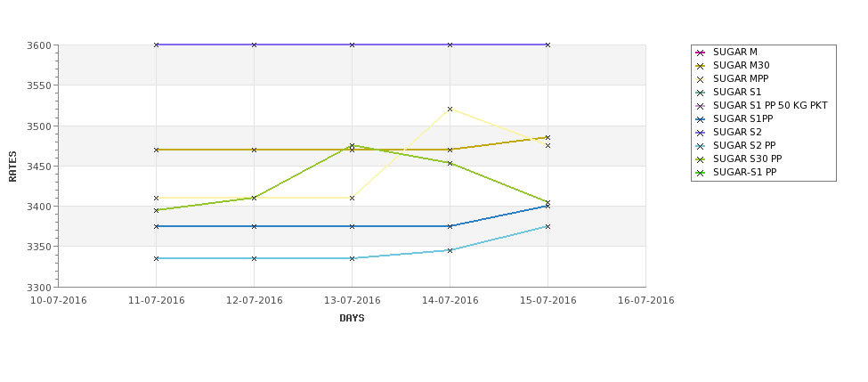Click the SUGAR S2 PP legend marker
Screen dimensions: 868x382
[701, 146]
